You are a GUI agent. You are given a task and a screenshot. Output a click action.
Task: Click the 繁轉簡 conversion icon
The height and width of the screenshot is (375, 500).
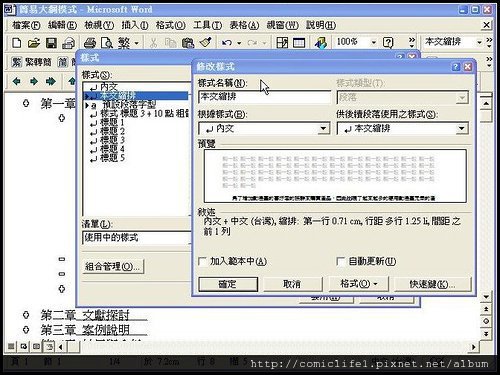coord(17,62)
